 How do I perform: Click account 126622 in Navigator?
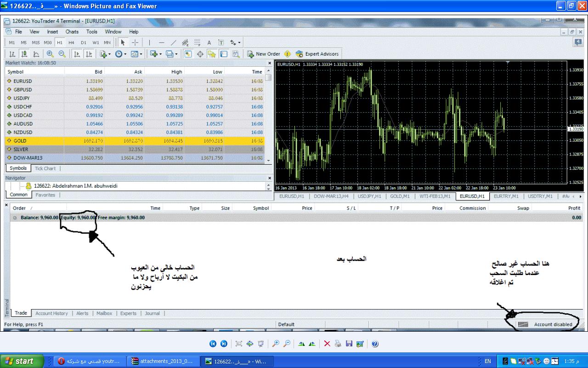click(77, 186)
